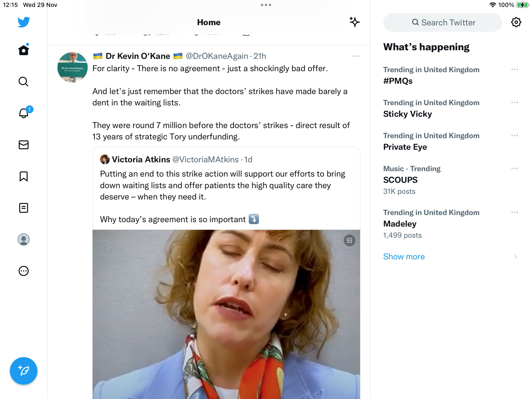The width and height of the screenshot is (532, 399).
Task: Open the multitasking three-dots at top
Action: point(266,5)
